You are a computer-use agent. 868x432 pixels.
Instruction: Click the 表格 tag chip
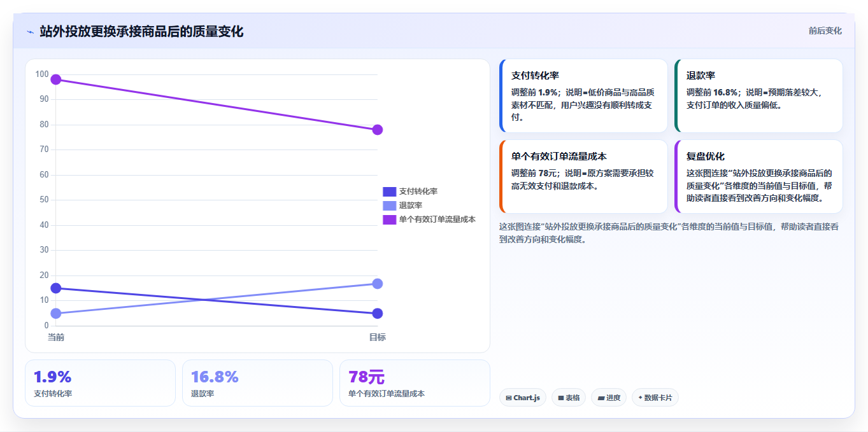569,398
